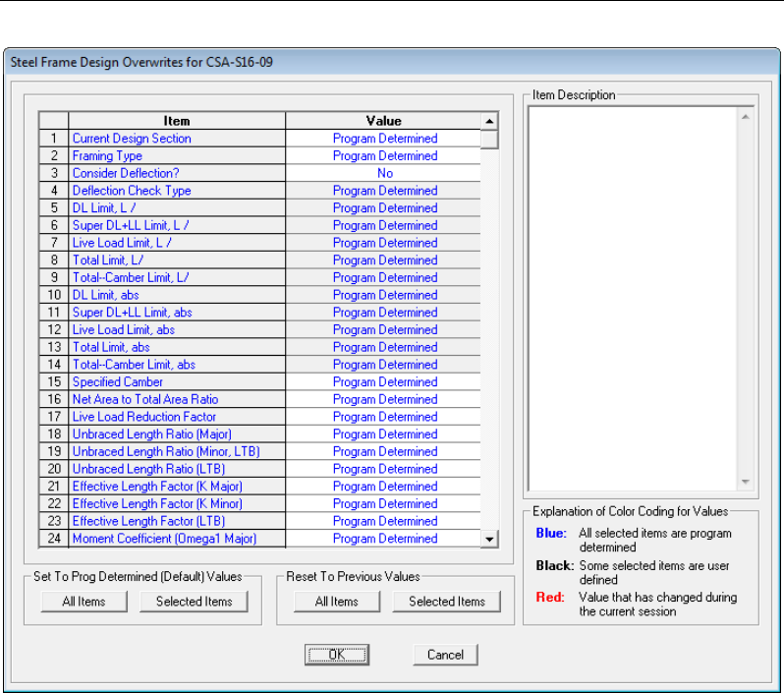The image size is (784, 693).
Task: Select 'Total--Camber Limit, abs' item
Action: pyautogui.click(x=177, y=365)
